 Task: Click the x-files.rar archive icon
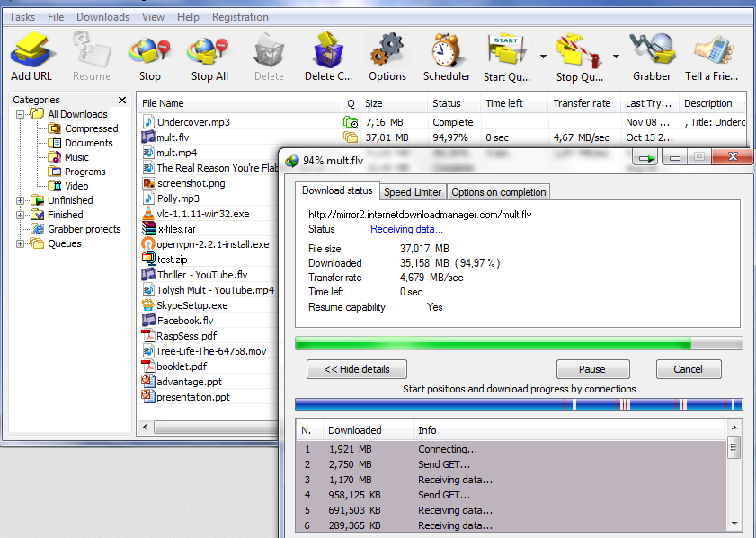pos(148,229)
